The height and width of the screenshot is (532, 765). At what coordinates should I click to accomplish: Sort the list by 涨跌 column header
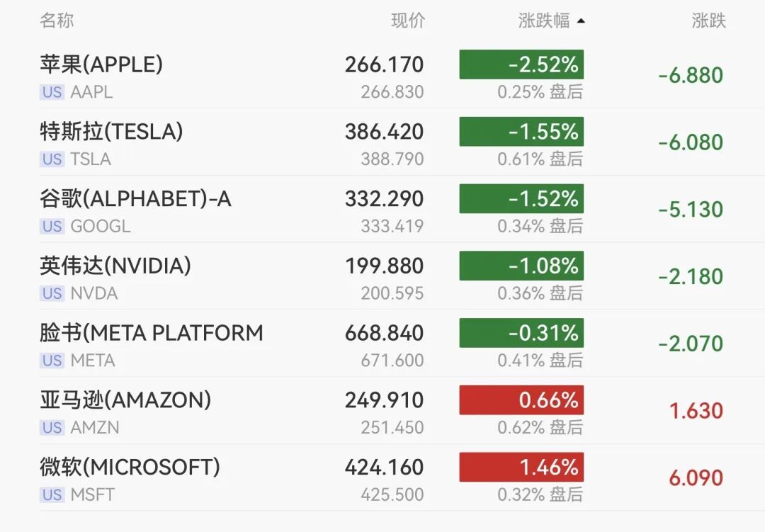click(x=708, y=21)
